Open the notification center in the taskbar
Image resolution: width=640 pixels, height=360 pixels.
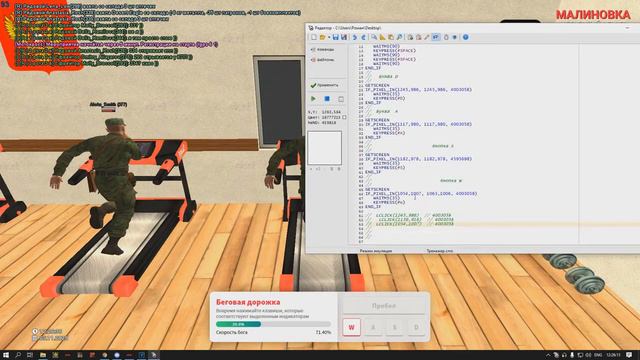pyautogui.click(x=629, y=356)
